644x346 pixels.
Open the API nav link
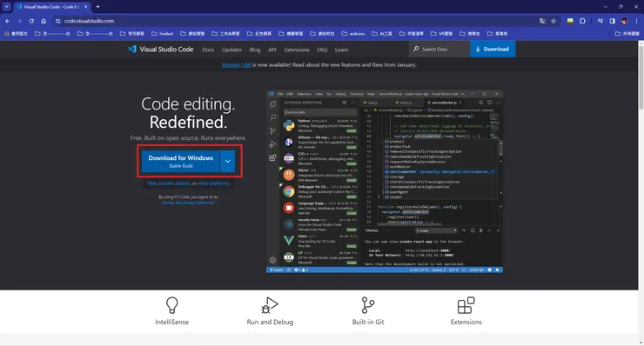[x=272, y=50]
